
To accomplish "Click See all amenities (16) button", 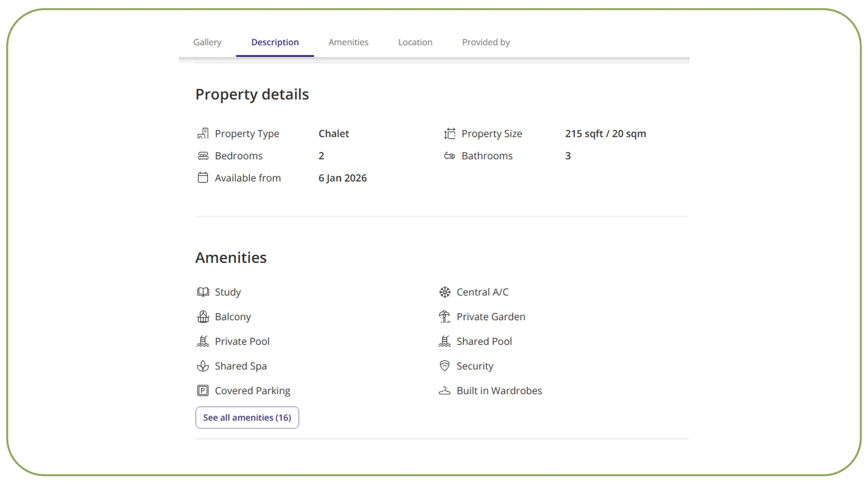I will tap(247, 417).
